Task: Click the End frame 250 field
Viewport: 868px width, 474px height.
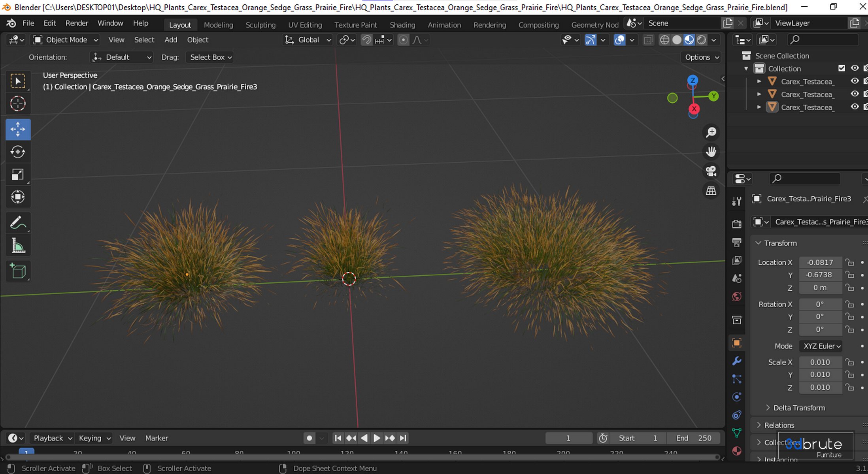Action: (x=694, y=438)
